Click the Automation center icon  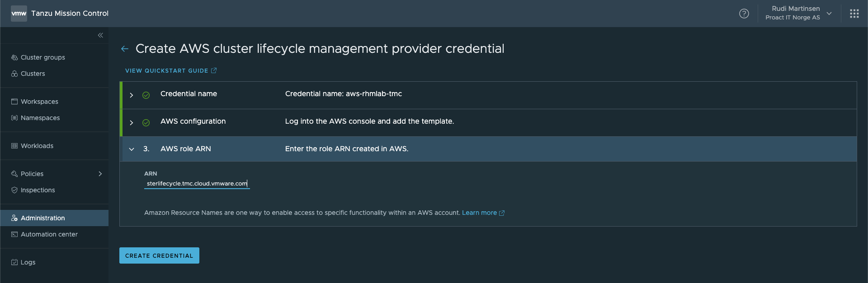click(14, 234)
